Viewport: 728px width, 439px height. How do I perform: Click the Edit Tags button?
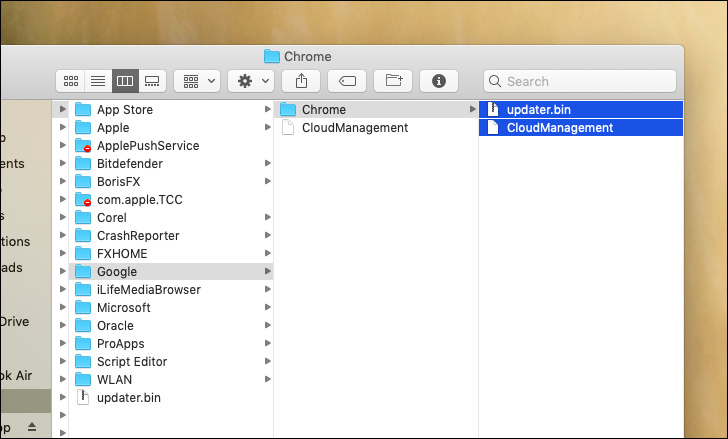click(x=347, y=82)
